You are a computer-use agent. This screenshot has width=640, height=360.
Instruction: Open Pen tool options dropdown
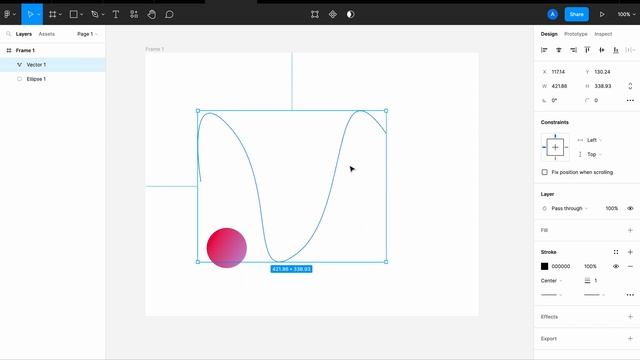point(103,15)
